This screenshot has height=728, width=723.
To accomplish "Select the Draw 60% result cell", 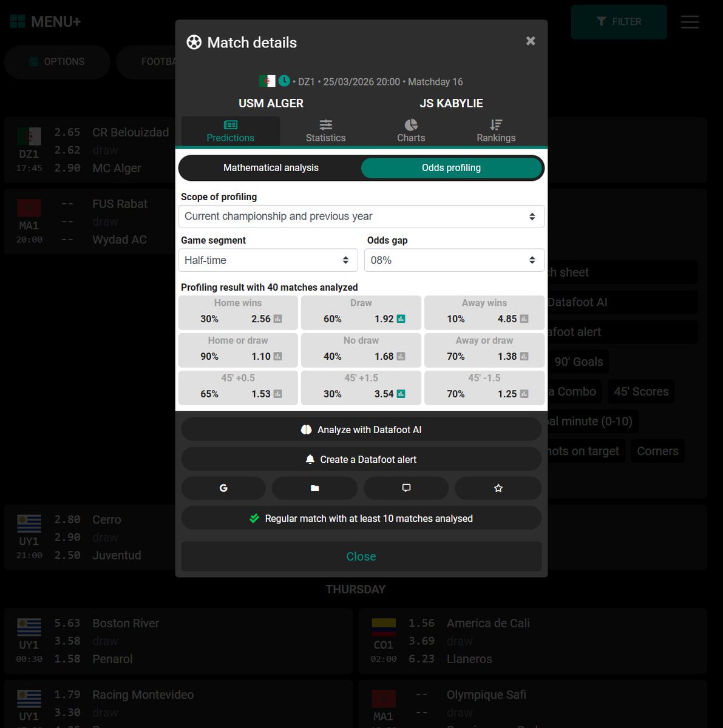I will (x=361, y=312).
